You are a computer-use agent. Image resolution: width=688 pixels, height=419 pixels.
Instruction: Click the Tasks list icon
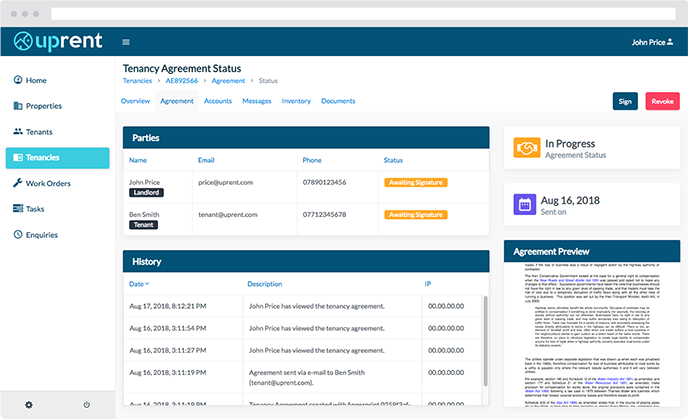18,208
